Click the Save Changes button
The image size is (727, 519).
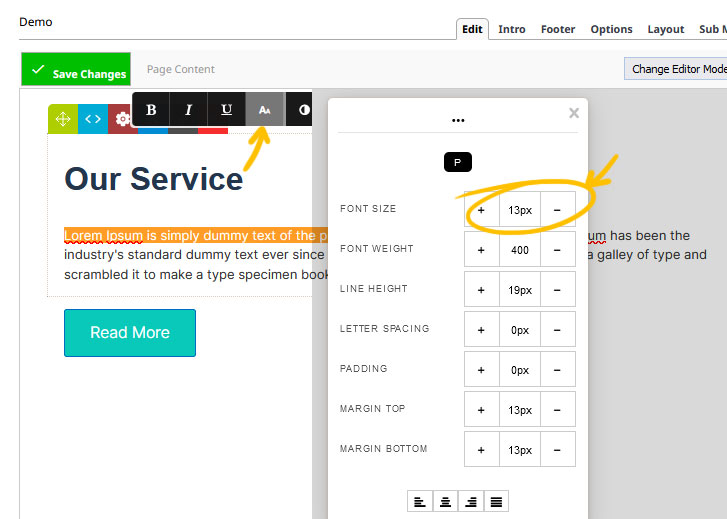pos(76,70)
